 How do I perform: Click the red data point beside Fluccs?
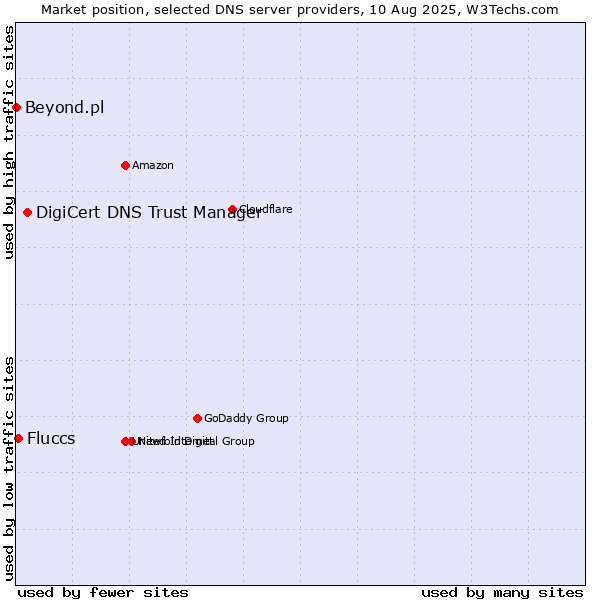(x=19, y=439)
